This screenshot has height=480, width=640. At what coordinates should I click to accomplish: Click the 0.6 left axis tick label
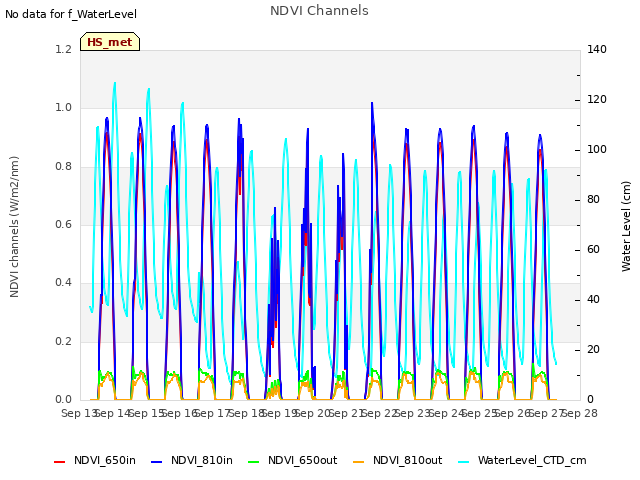coord(64,224)
